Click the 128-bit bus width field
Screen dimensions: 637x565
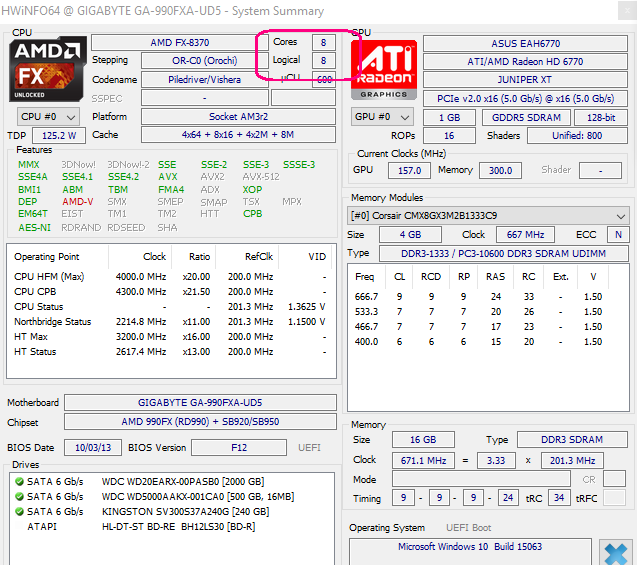[601, 118]
